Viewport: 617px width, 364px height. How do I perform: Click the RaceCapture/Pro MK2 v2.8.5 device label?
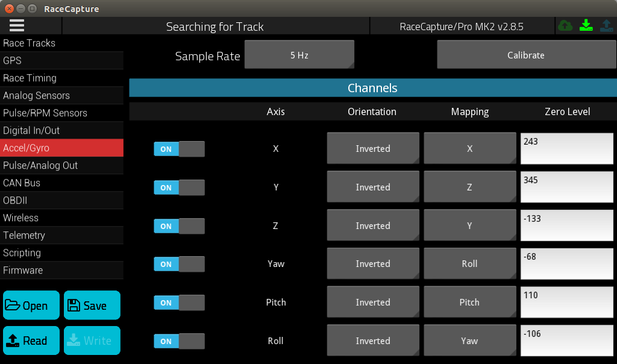[x=462, y=27]
